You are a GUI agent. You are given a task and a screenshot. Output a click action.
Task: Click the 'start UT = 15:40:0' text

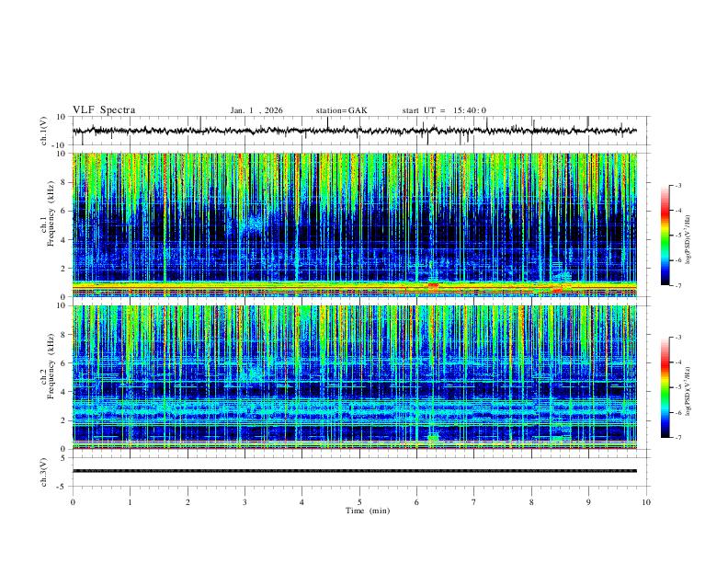coord(444,110)
